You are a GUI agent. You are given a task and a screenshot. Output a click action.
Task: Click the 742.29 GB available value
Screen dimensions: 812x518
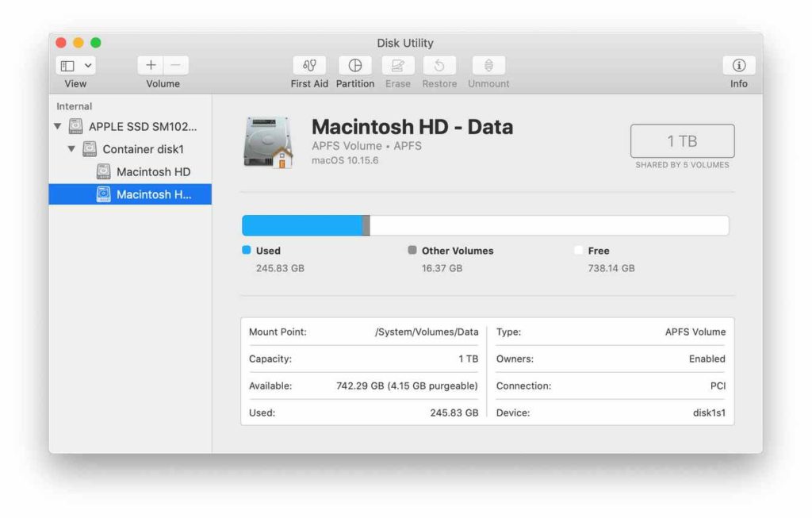tap(407, 386)
